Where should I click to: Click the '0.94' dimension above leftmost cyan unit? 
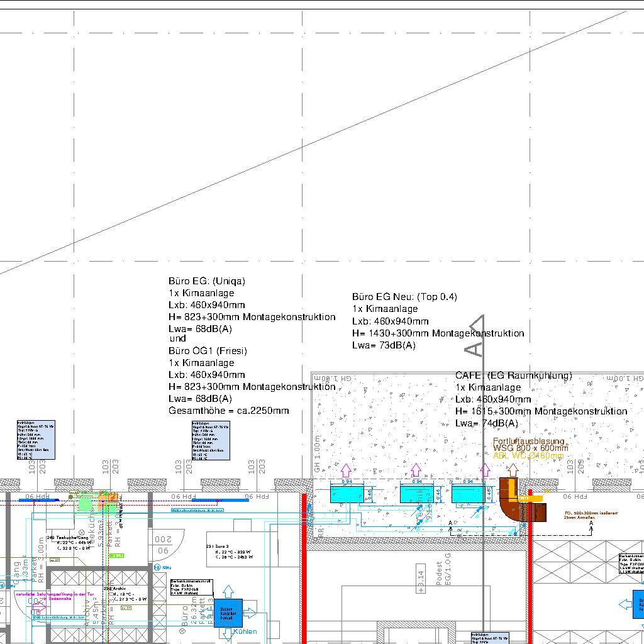(347, 481)
